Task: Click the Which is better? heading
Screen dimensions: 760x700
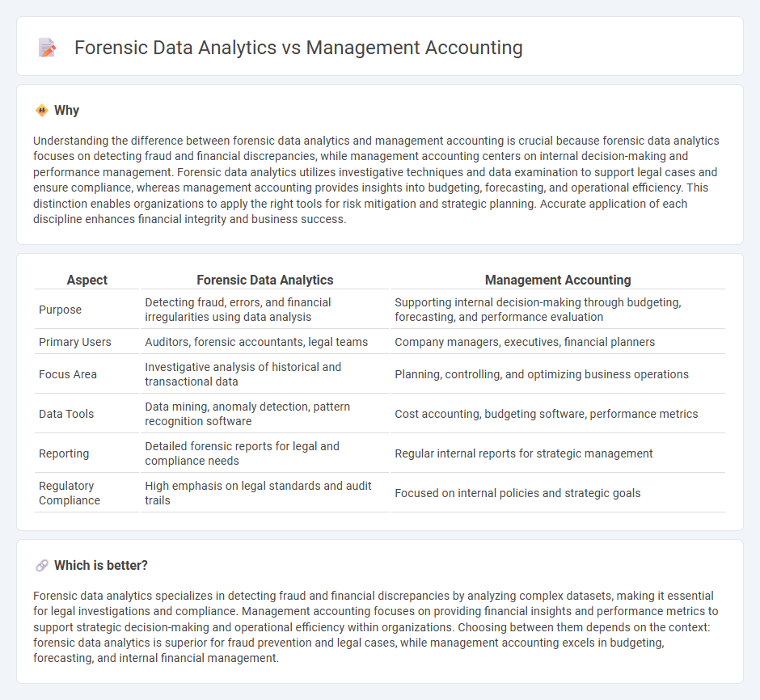Action: [101, 565]
